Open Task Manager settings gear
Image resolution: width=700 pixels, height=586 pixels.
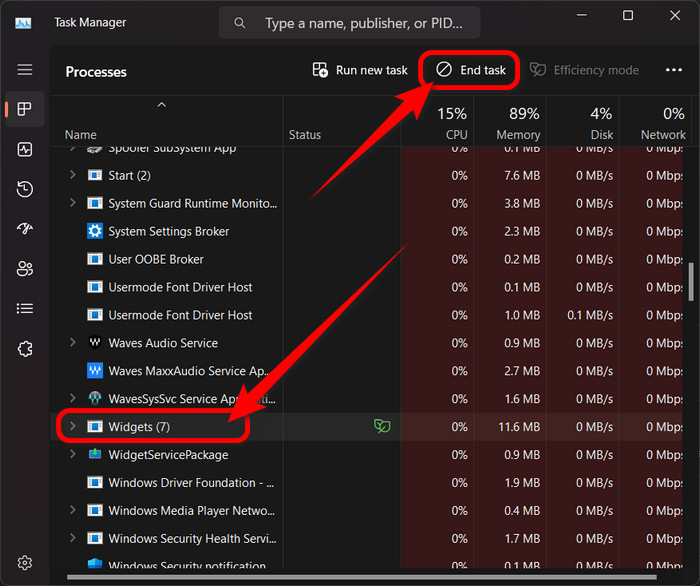(25, 563)
